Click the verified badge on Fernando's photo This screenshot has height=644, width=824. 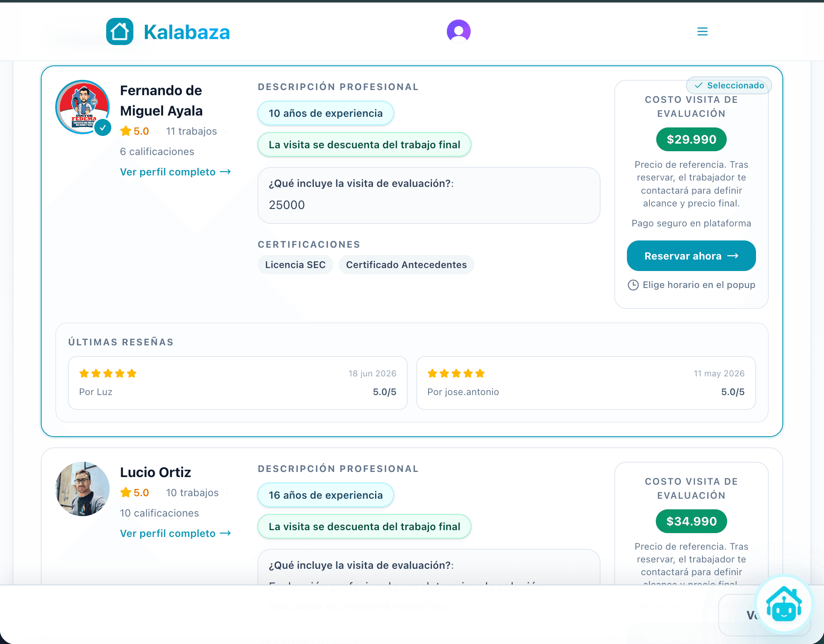[103, 127]
